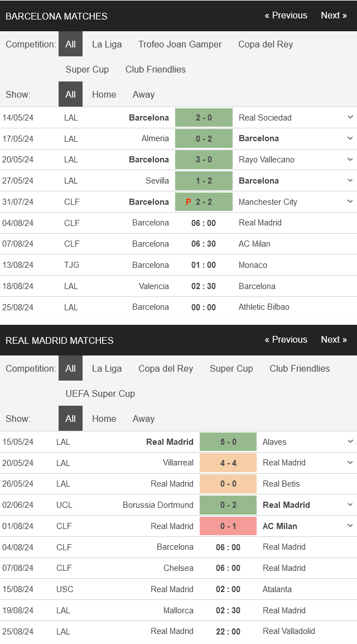The height and width of the screenshot is (644, 357).
Task: Show only Home matches for Barcelona
Action: click(104, 94)
